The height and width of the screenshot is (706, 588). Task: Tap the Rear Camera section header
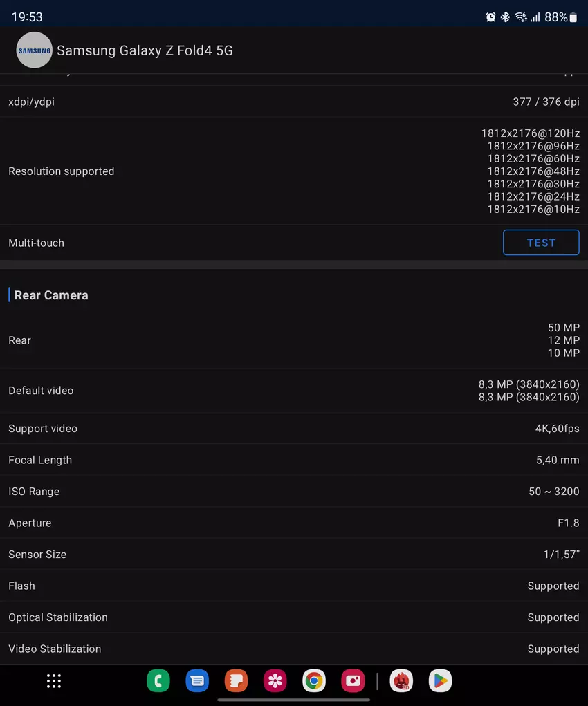[x=51, y=295]
